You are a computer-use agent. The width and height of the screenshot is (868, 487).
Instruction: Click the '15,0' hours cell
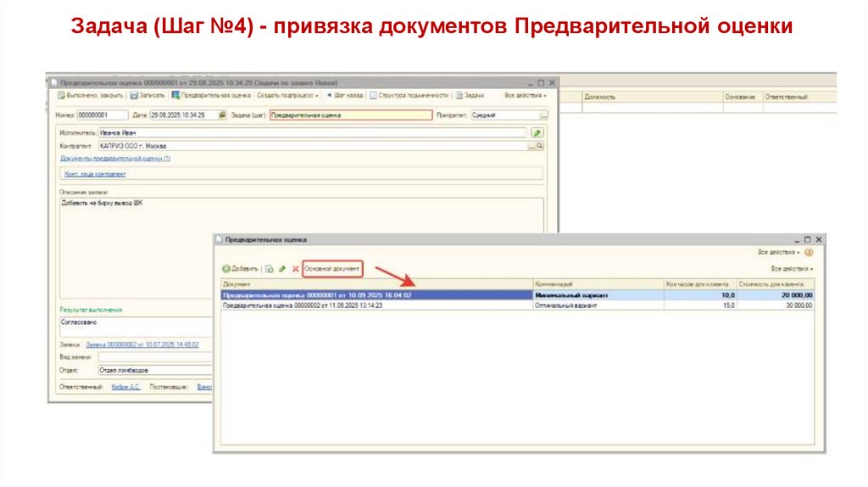pos(700,305)
